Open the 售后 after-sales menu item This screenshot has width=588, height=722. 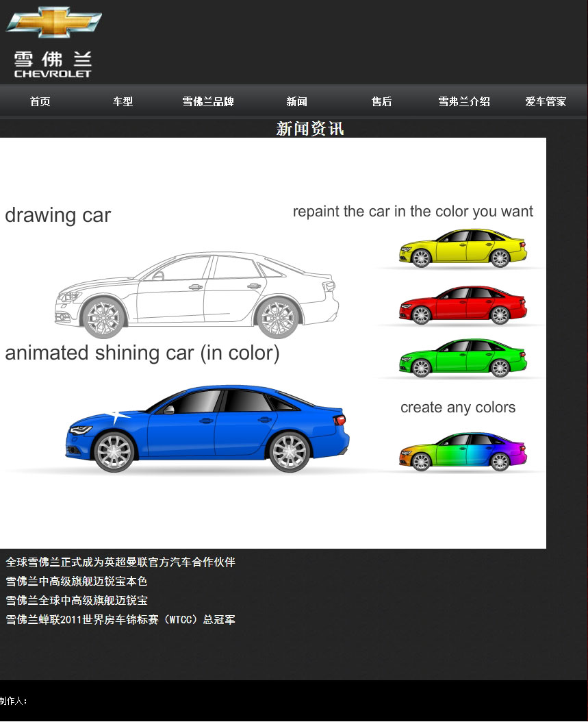(x=381, y=101)
